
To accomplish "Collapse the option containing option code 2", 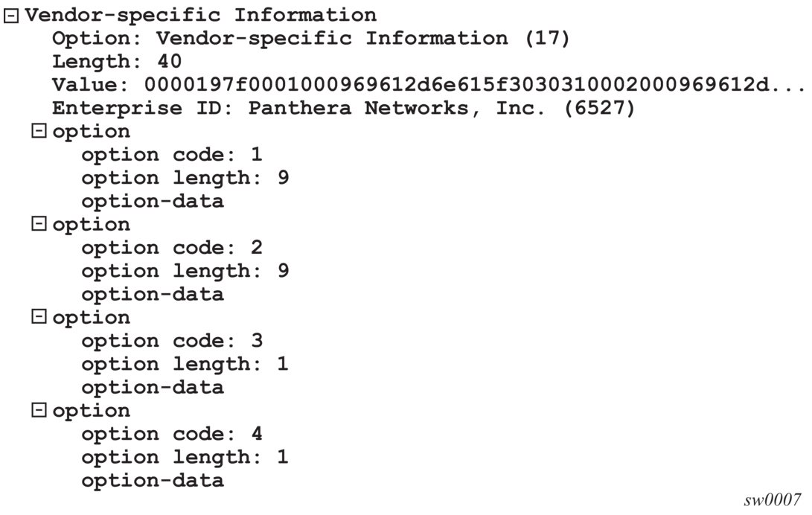I will [x=39, y=225].
